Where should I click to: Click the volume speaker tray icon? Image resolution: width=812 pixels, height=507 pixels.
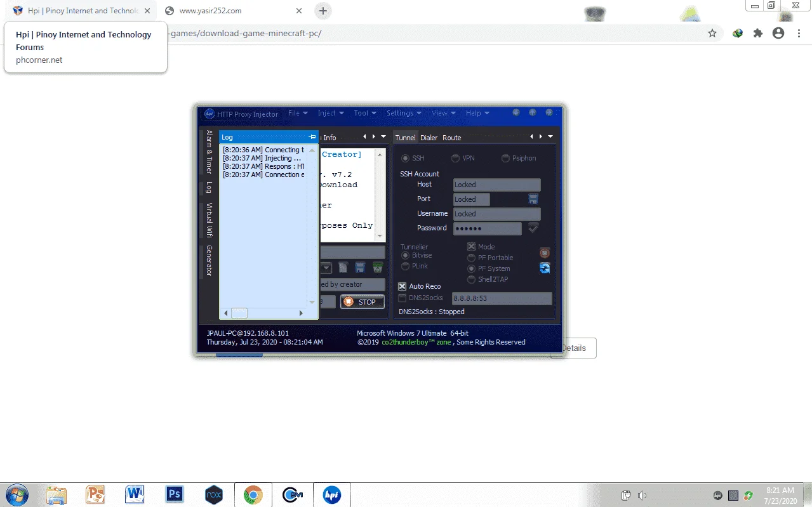tap(642, 495)
